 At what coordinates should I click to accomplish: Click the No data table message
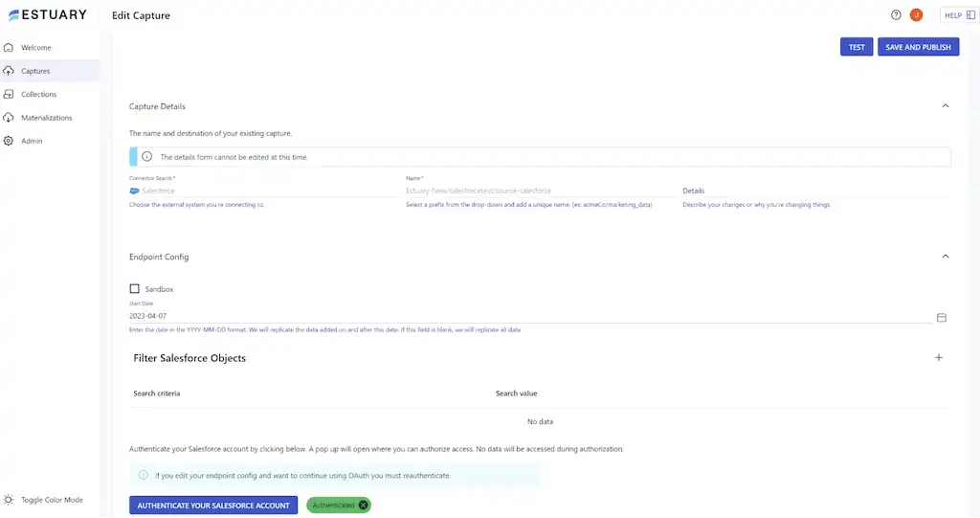tap(540, 421)
